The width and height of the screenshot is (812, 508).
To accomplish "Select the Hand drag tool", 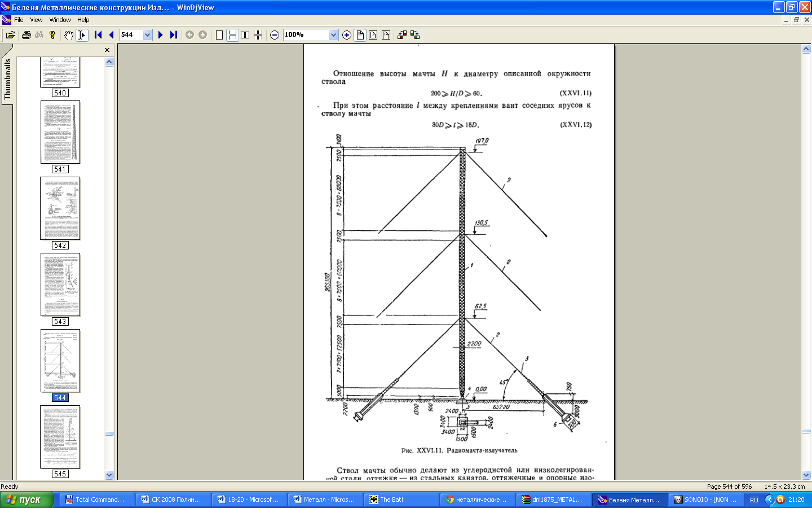I will 69,35.
